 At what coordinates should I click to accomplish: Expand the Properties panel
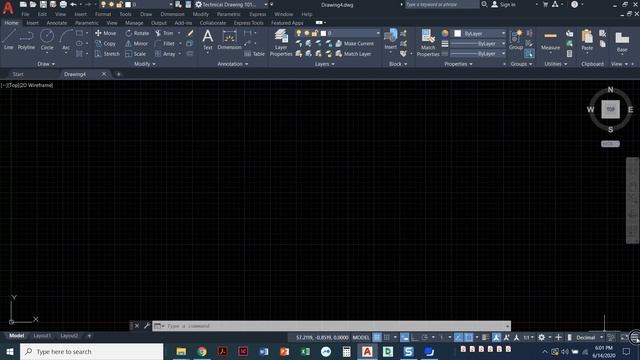point(458,64)
